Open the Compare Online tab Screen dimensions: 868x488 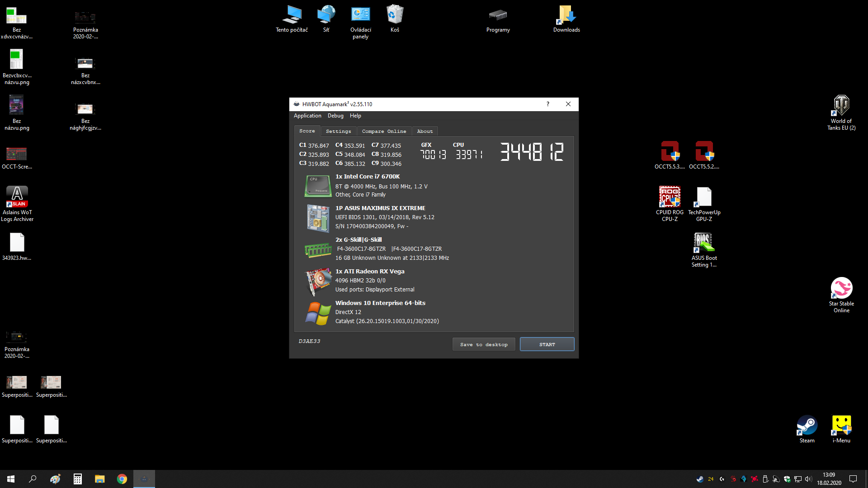[384, 131]
